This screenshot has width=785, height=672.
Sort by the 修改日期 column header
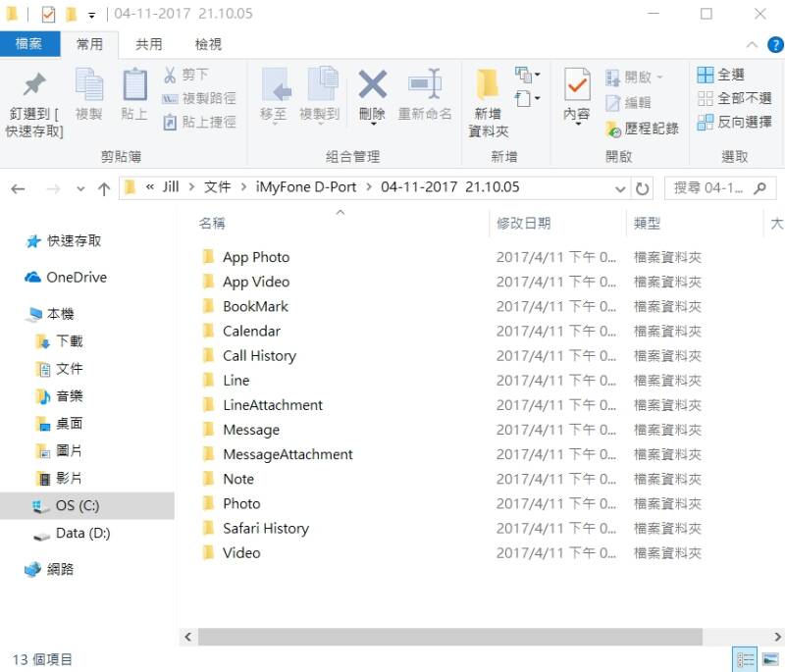tap(524, 223)
